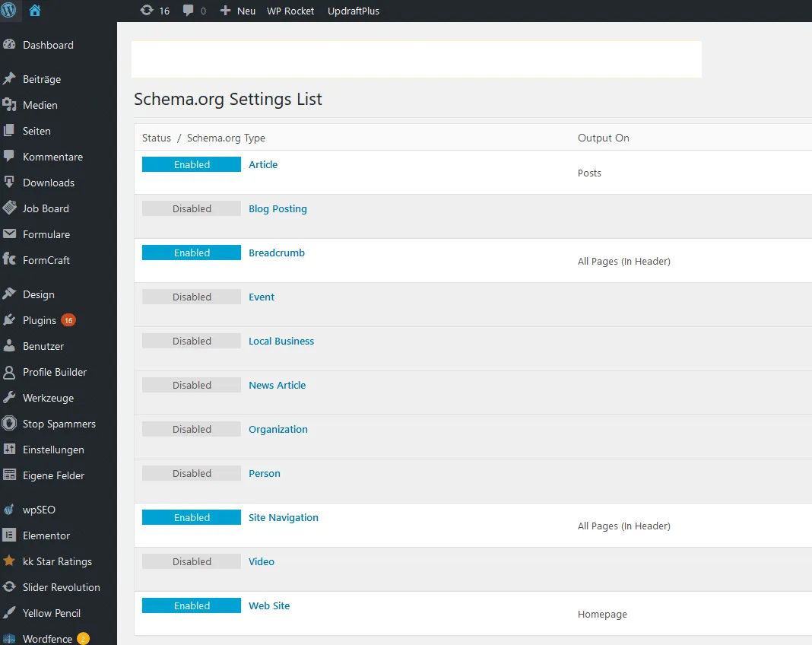This screenshot has width=812, height=645.
Task: Click the Werkzeuge wrench icon
Action: tap(9, 397)
